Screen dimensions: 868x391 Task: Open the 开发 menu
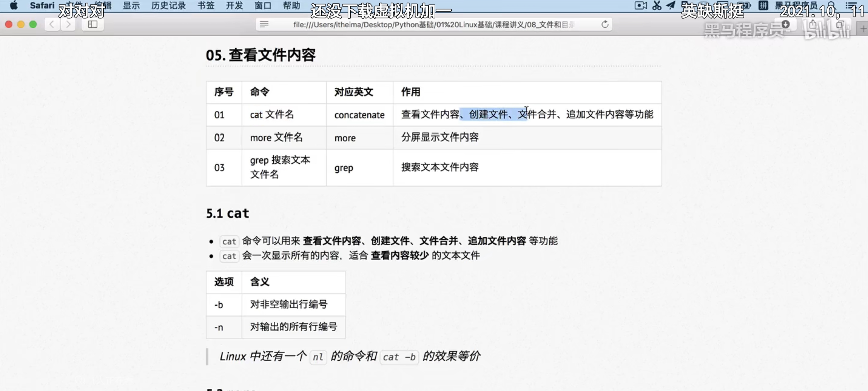point(234,6)
